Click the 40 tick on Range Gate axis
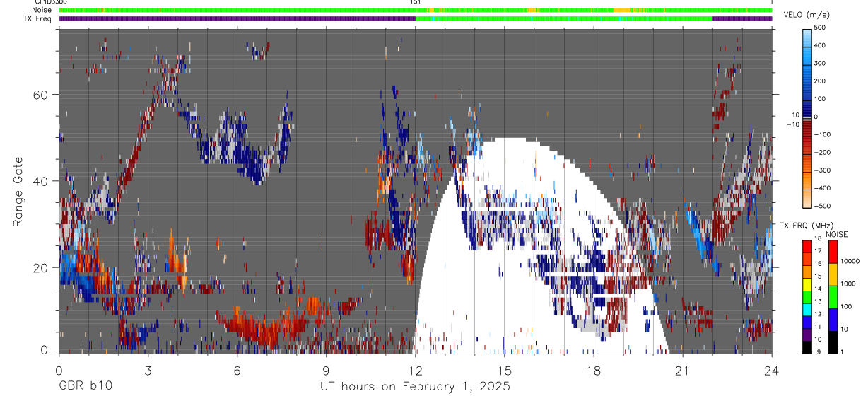 [x=42, y=181]
